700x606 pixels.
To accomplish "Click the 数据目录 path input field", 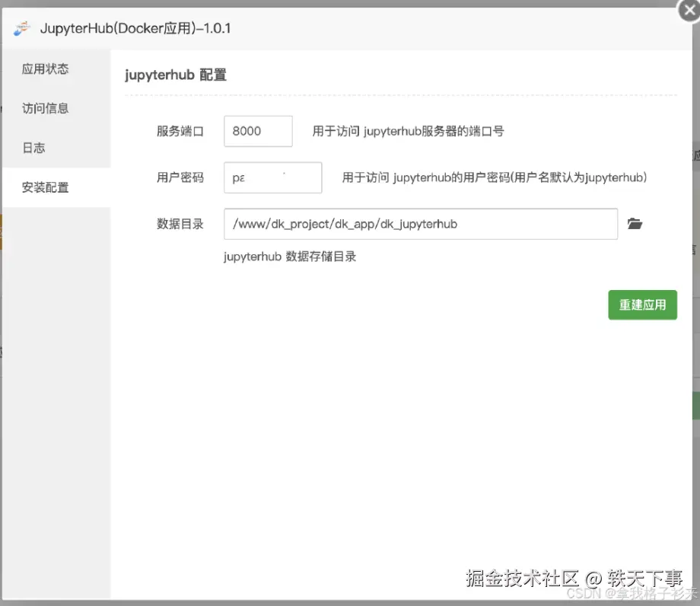I will coord(421,224).
